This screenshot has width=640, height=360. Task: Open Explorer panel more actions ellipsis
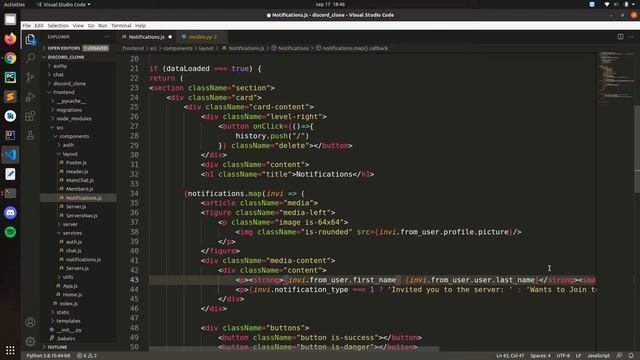click(x=107, y=37)
